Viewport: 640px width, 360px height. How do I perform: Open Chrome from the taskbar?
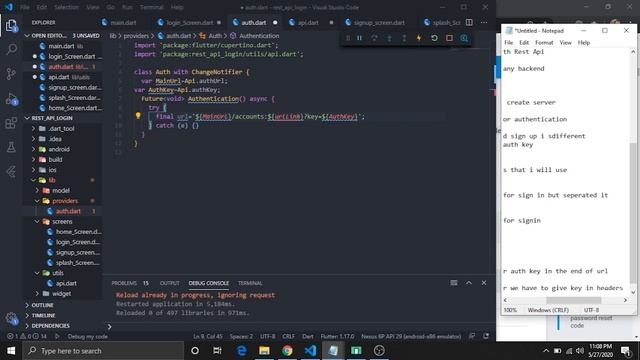coord(287,351)
